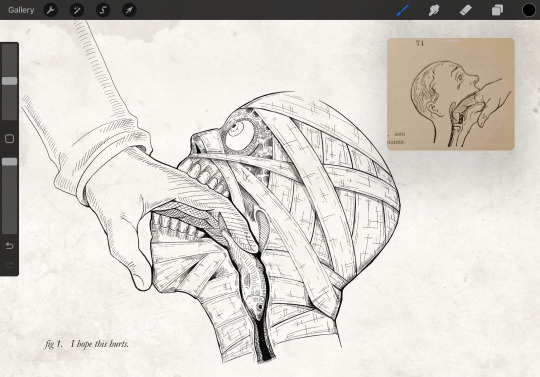Grab the reference window top handle bar
540x377 pixels.
point(451,41)
